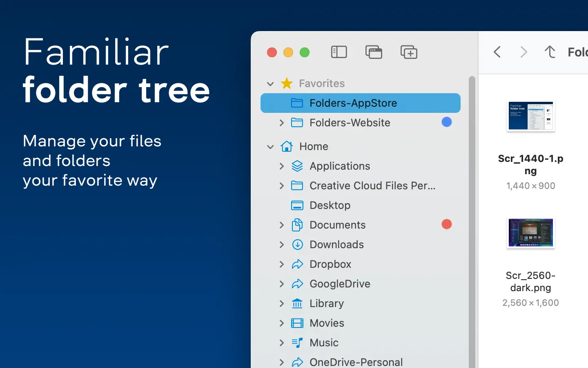This screenshot has width=588, height=368.
Task: Expand Creative Cloud Files folder
Action: [x=281, y=186]
